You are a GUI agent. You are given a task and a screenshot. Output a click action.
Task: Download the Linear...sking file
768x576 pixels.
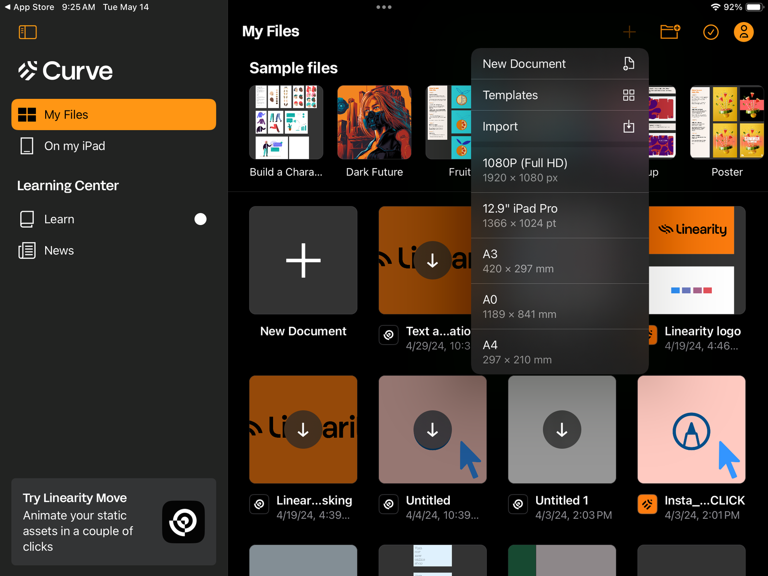[303, 430]
